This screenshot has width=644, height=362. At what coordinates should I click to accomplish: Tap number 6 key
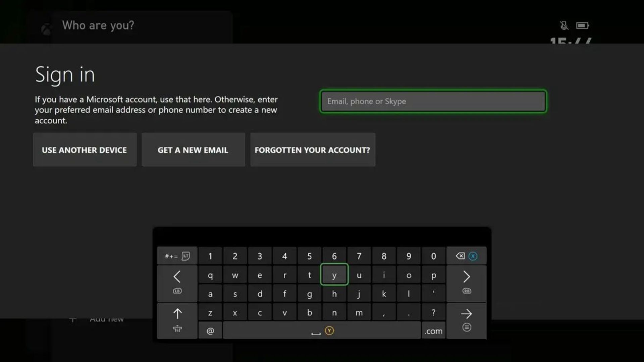pos(334,256)
